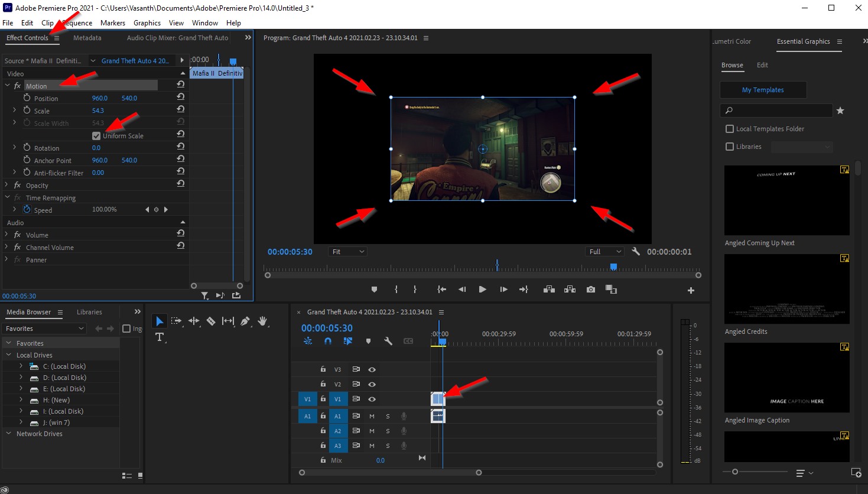Select the Hand tool
This screenshot has width=868, height=494.
[262, 321]
